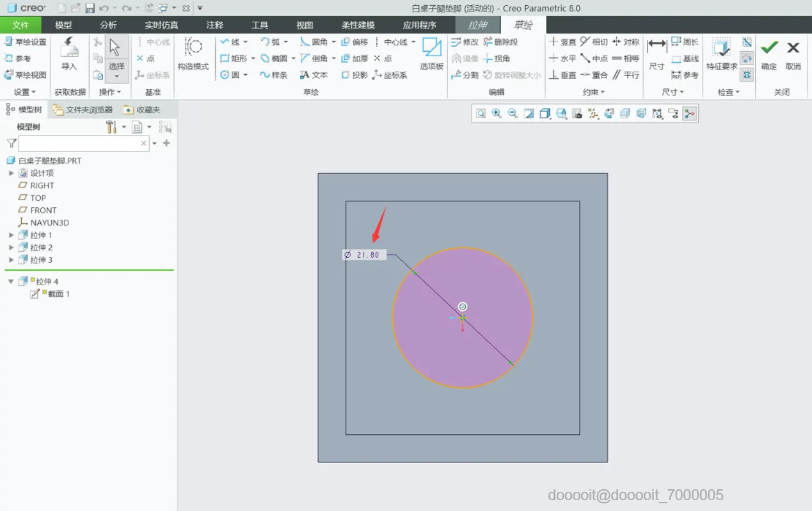812x511 pixels.
Task: Open the Palette (选项板) tool
Action: (x=432, y=54)
